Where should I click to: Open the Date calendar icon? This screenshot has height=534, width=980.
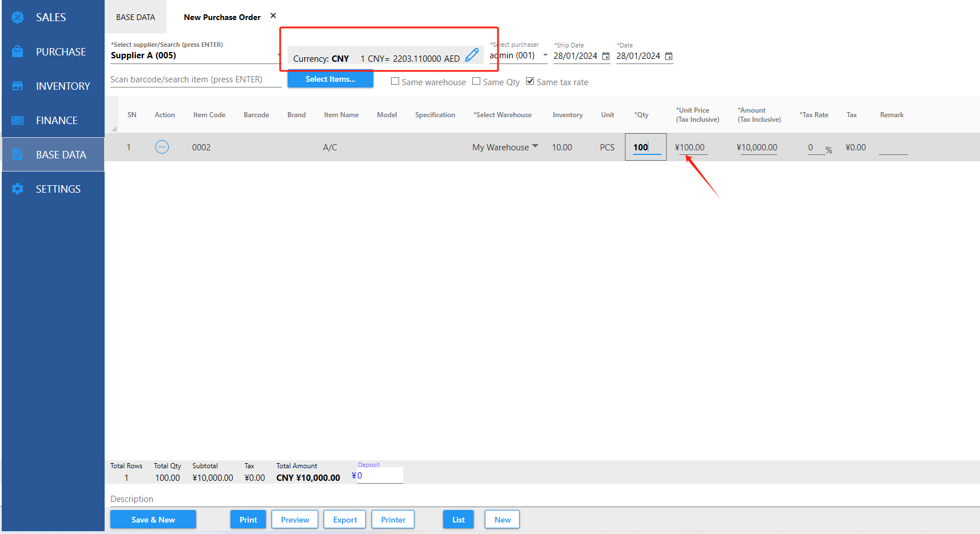669,56
